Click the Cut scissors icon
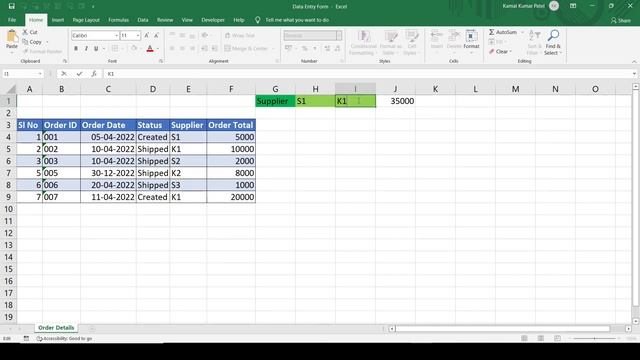Screen dimensions: 640x360 pos(25,32)
